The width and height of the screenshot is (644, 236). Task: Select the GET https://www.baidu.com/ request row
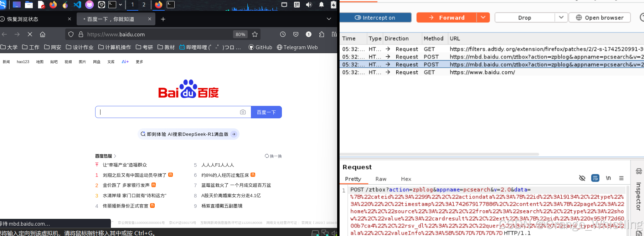pyautogui.click(x=492, y=72)
